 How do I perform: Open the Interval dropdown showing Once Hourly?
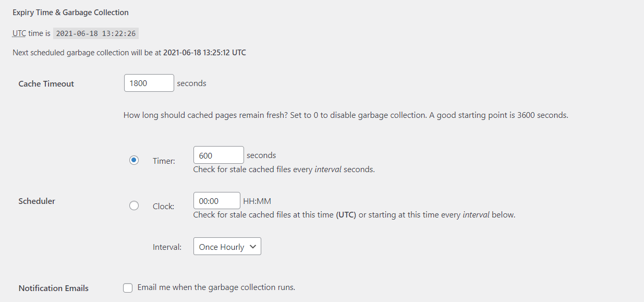(x=227, y=246)
